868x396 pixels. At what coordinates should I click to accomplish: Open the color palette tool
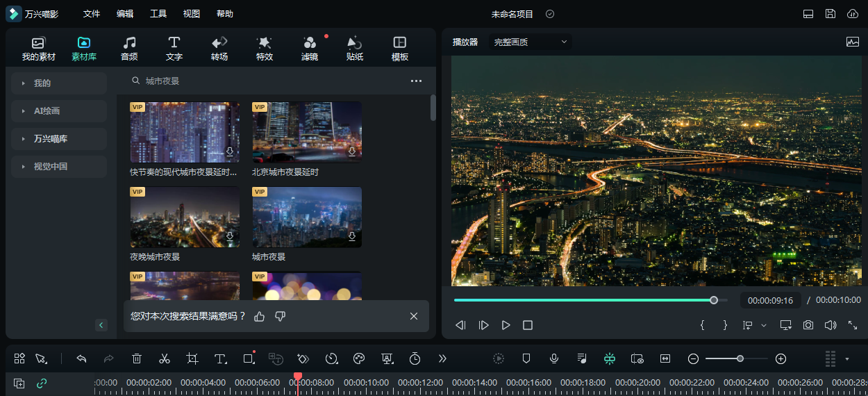[359, 358]
